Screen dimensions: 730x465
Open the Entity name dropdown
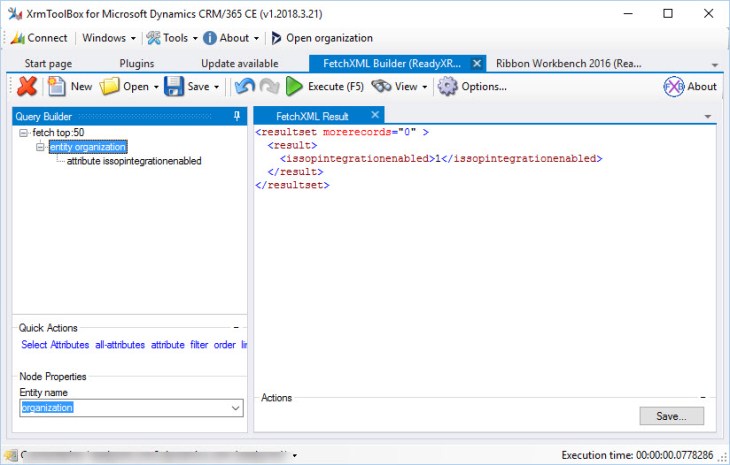[235, 408]
